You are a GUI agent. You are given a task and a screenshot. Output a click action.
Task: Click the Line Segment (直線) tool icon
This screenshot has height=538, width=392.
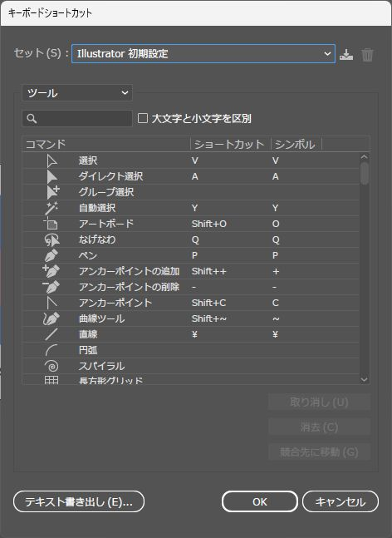51,334
